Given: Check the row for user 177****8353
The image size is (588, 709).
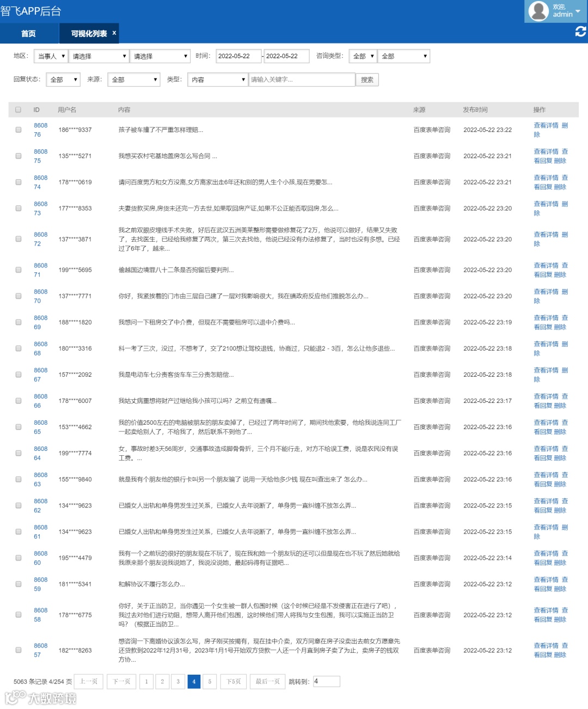Looking at the screenshot, I should [x=19, y=209].
